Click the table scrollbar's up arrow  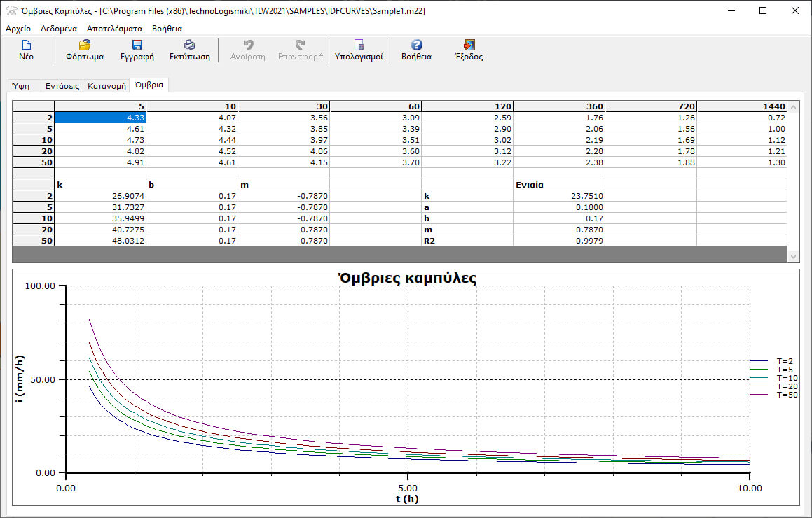pyautogui.click(x=794, y=107)
